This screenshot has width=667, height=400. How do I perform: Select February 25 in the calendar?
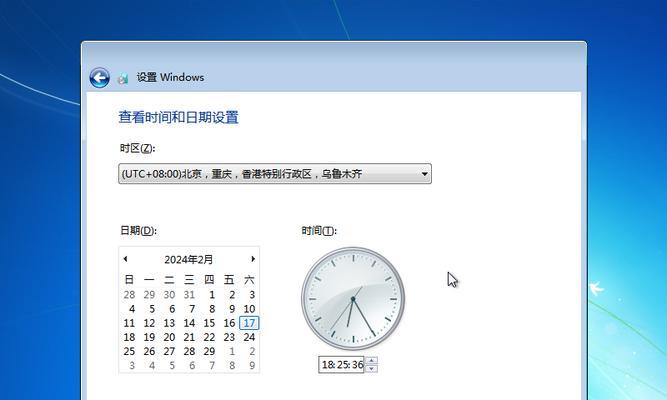click(x=129, y=351)
